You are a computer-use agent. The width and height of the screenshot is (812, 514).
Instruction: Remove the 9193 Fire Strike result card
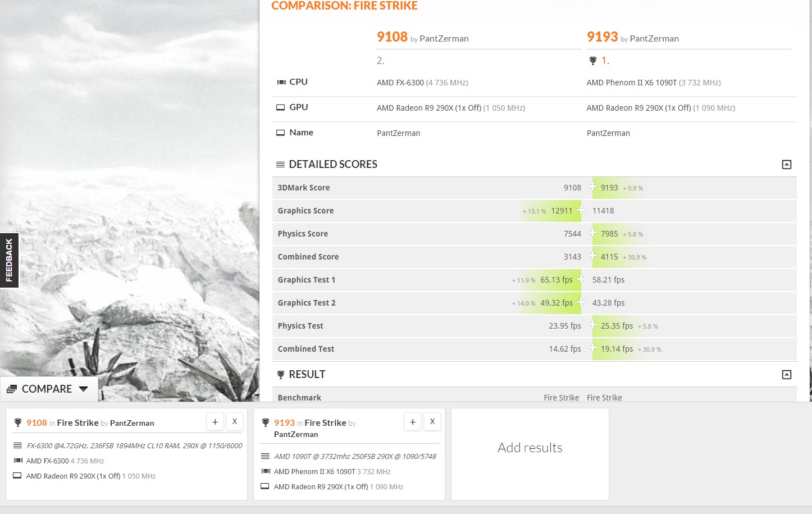[432, 421]
